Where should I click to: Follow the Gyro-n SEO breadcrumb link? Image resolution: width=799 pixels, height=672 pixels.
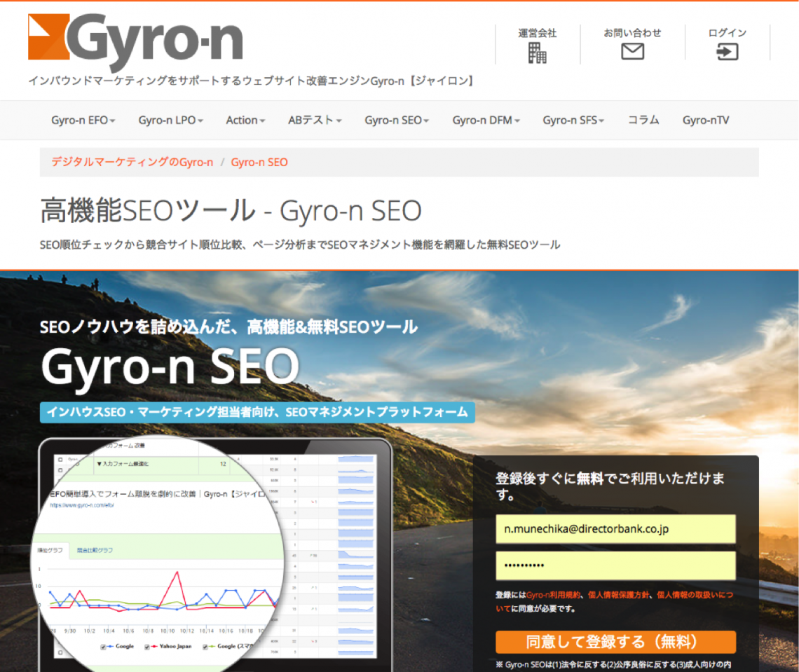tap(259, 162)
